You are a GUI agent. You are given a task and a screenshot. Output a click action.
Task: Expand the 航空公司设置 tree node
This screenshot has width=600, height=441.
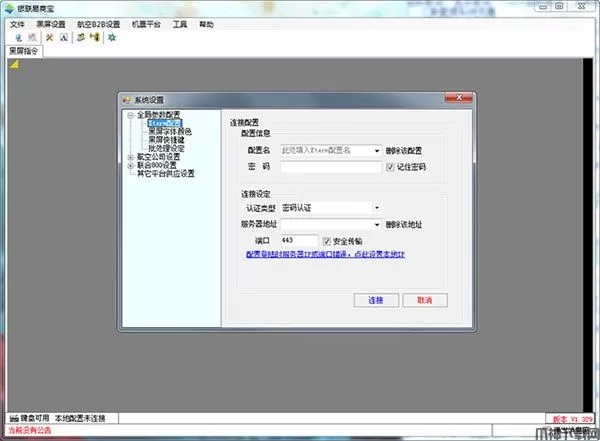(x=131, y=157)
